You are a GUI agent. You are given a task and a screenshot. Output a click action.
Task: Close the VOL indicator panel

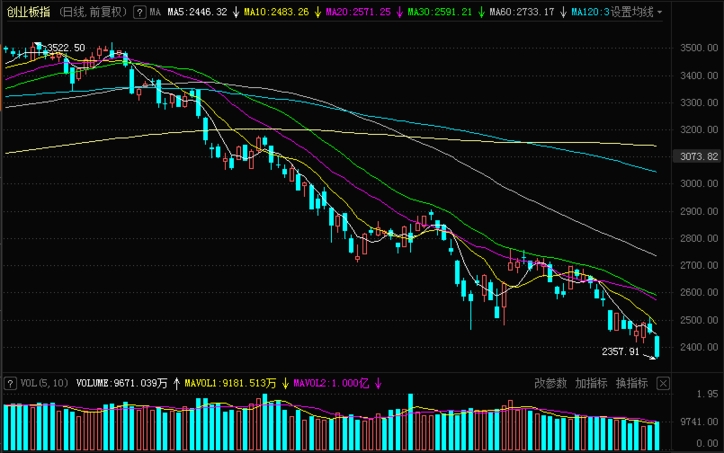click(663, 383)
